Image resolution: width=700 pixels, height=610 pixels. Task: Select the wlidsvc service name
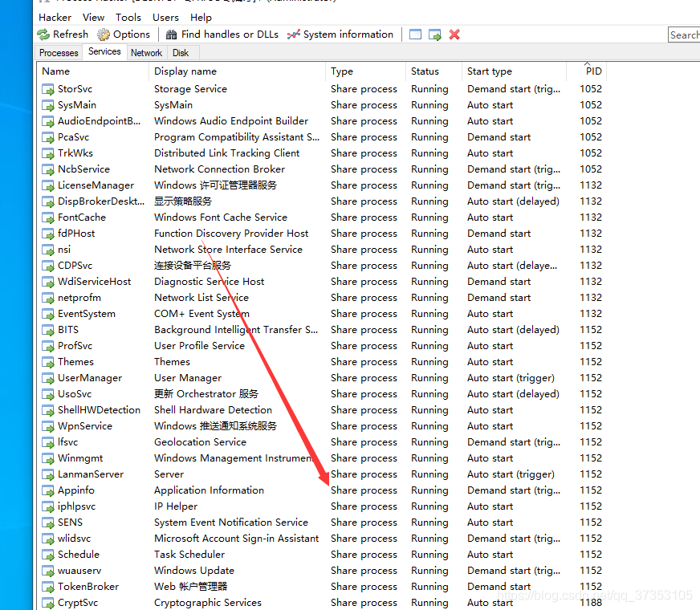[74, 539]
